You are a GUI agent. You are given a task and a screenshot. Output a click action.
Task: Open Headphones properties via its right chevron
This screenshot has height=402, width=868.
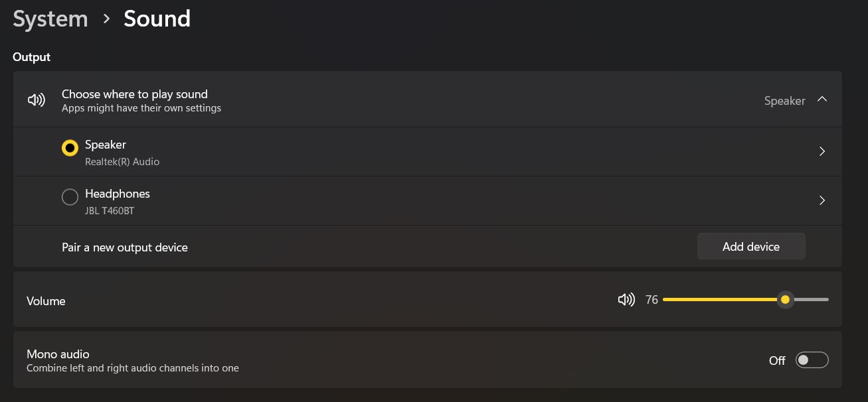click(x=822, y=200)
